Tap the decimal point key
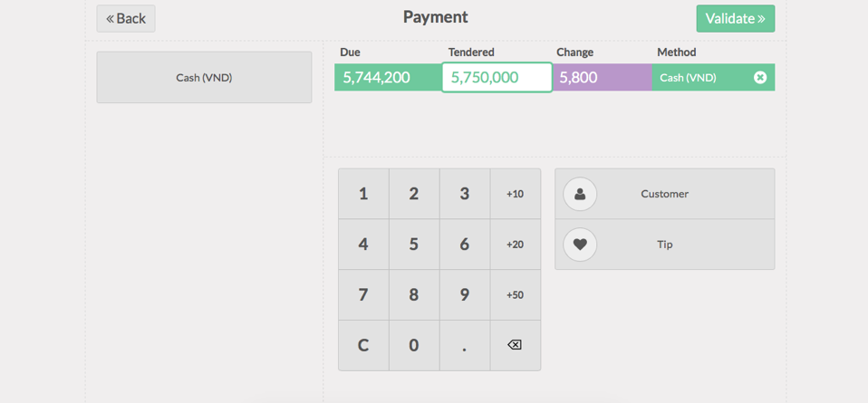 pos(465,345)
